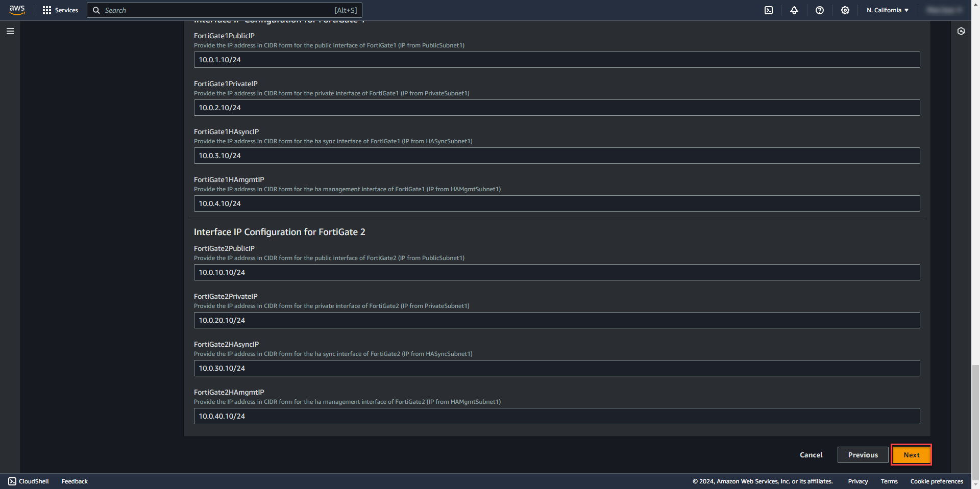
Task: Click the copyright text in the footer
Action: pyautogui.click(x=763, y=481)
